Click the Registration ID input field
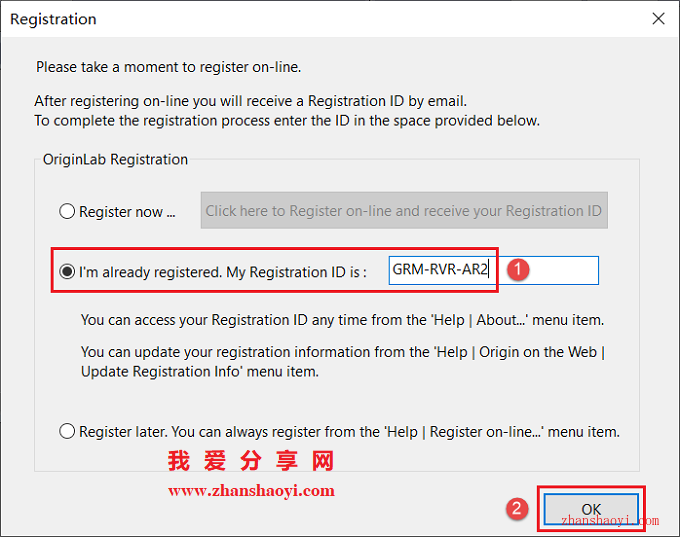680x537 pixels. pyautogui.click(x=494, y=270)
